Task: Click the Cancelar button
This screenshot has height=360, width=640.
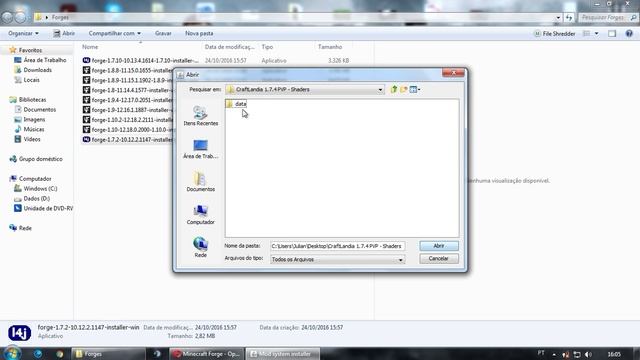Action: 439,258
